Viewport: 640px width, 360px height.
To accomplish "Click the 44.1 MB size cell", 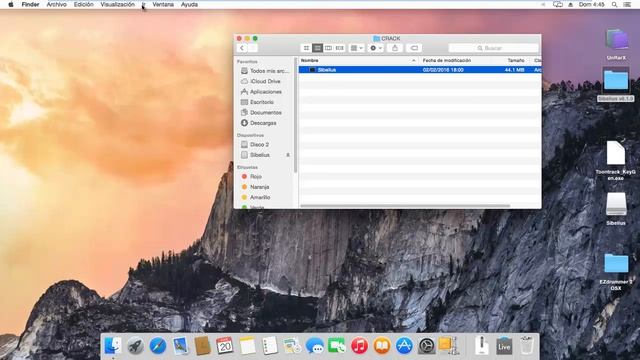I will pos(514,70).
